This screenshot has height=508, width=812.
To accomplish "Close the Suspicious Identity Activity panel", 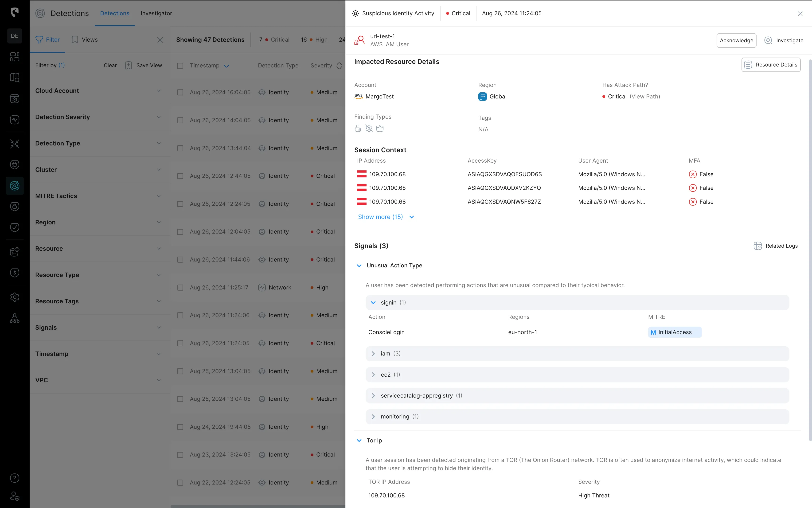I will [x=800, y=13].
